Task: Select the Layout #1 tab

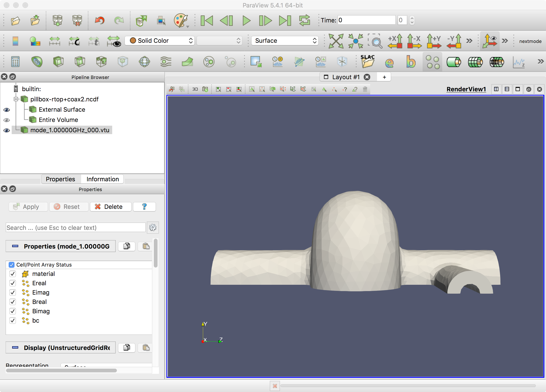Action: (346, 77)
